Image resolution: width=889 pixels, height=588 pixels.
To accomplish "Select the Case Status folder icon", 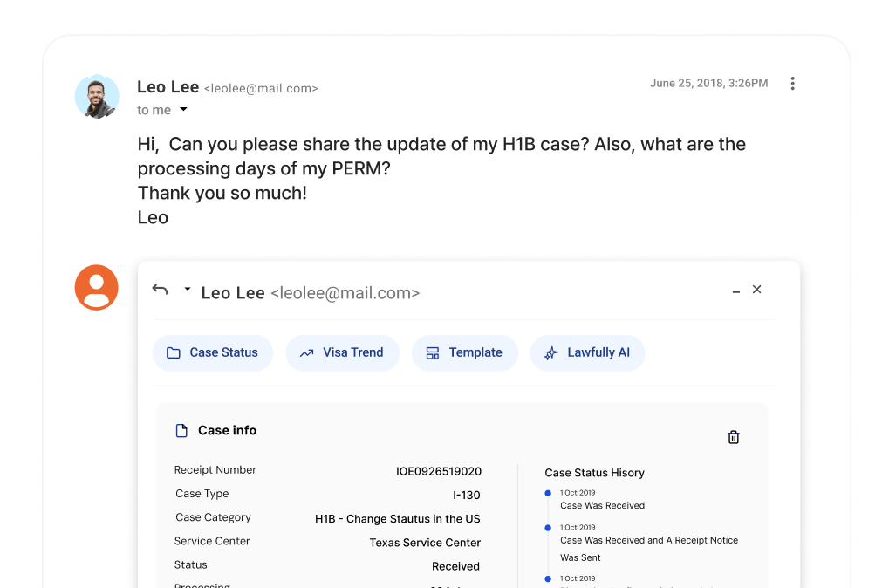I will (x=174, y=352).
